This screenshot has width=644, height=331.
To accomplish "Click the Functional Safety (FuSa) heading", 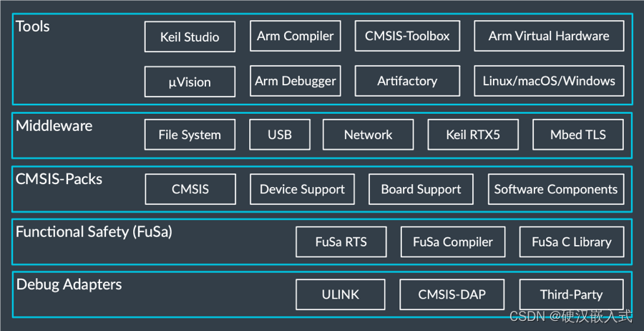I will click(94, 232).
